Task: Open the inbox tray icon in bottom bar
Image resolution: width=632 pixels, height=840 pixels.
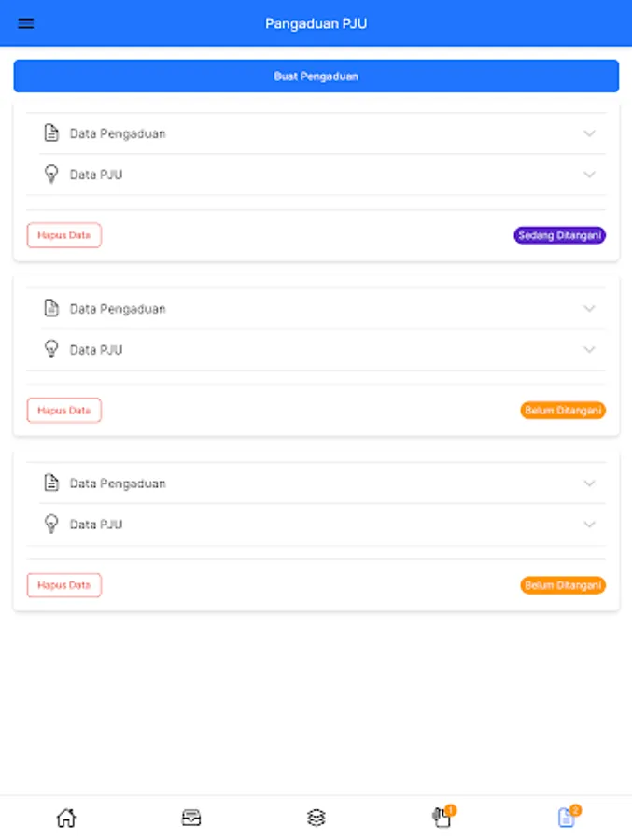Action: click(x=191, y=818)
